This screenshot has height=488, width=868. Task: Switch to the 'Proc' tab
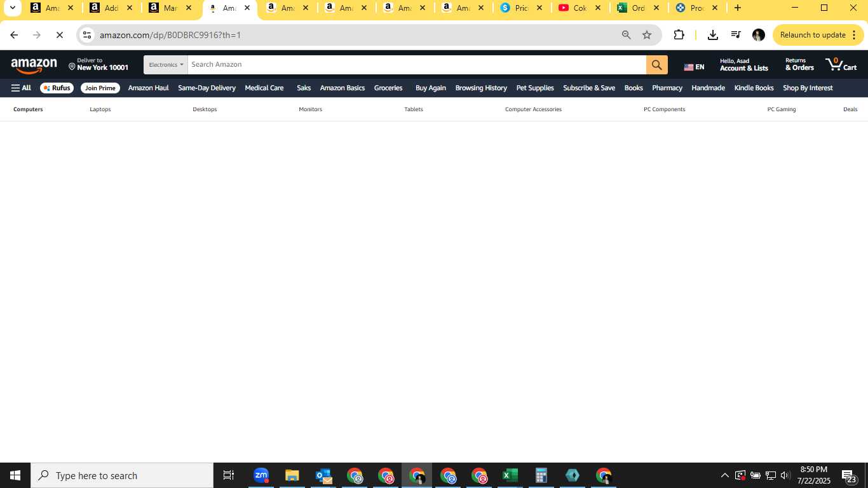690,8
